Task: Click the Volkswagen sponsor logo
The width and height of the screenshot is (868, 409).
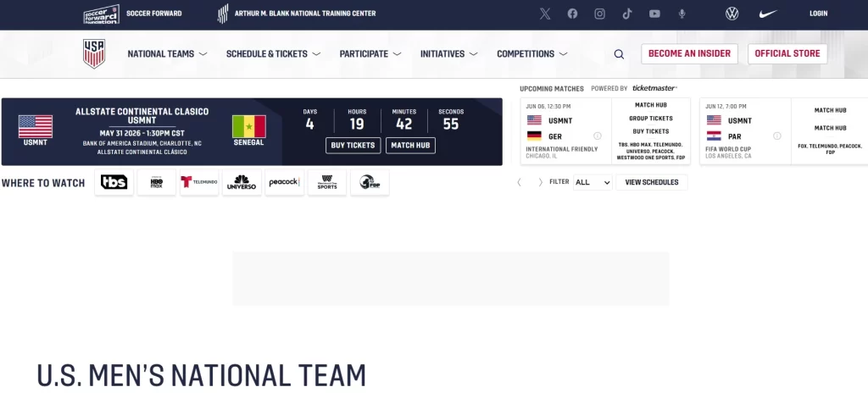Action: pyautogui.click(x=732, y=14)
